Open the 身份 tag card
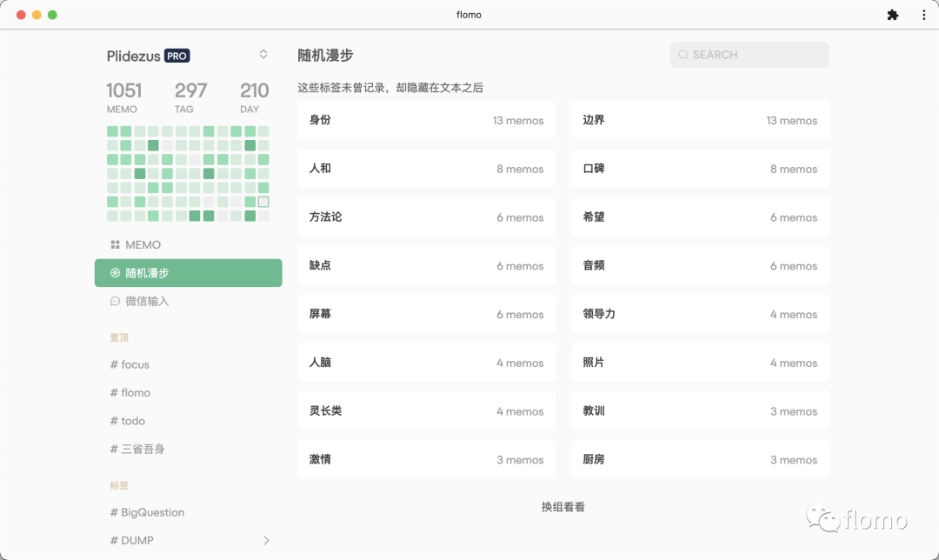 point(426,120)
